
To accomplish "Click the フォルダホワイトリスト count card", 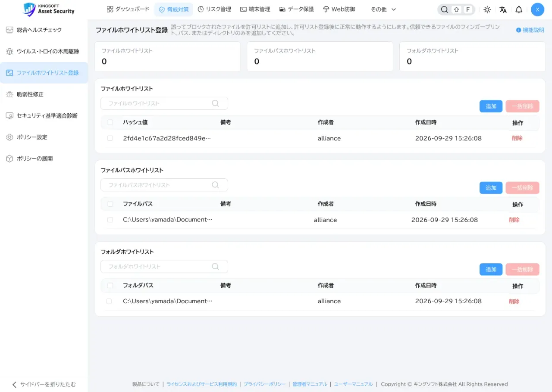I will point(473,56).
